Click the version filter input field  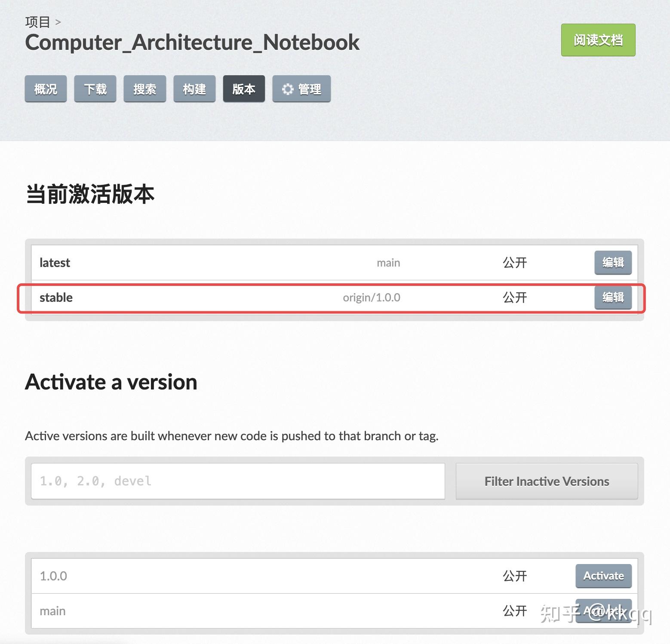pyautogui.click(x=237, y=481)
